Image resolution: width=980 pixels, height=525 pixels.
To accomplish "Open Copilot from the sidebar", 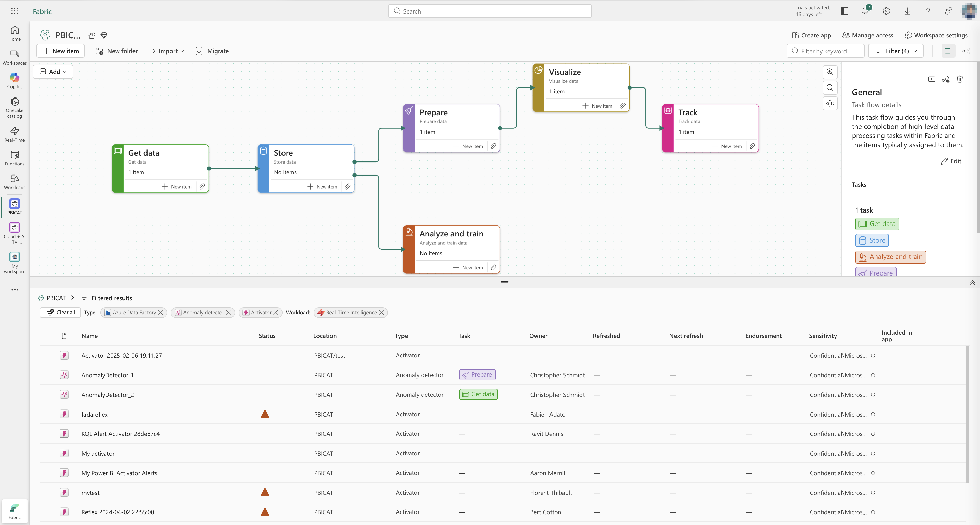I will [15, 81].
